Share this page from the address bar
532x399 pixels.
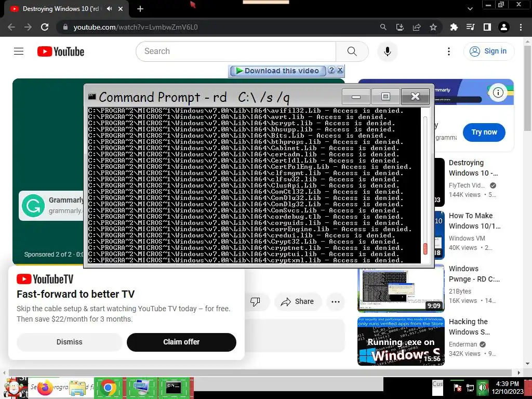coord(417,27)
